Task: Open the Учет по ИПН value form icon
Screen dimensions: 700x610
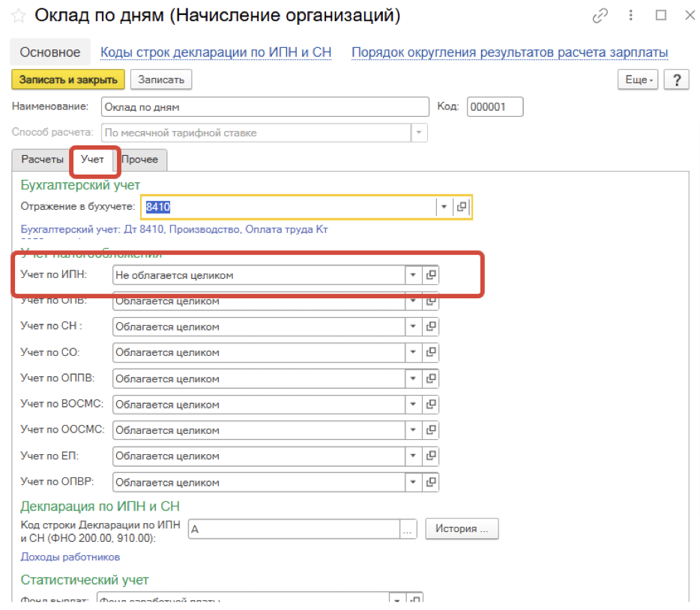Action: point(430,275)
